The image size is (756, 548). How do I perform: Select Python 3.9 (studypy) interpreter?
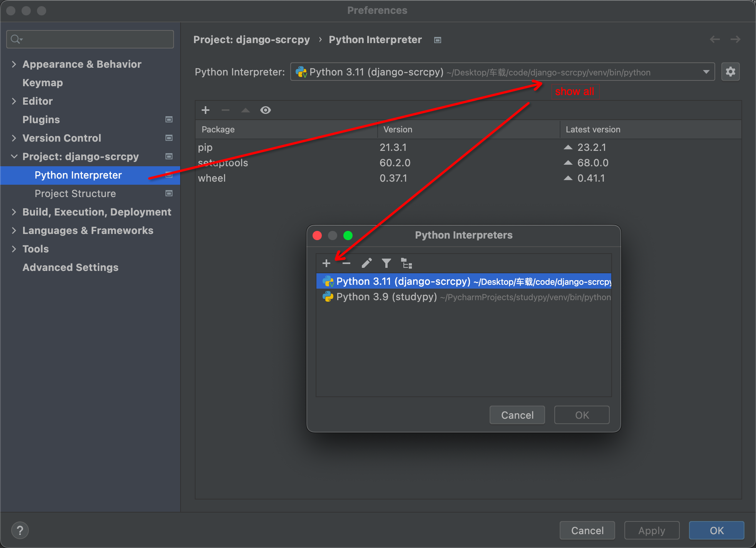click(464, 297)
